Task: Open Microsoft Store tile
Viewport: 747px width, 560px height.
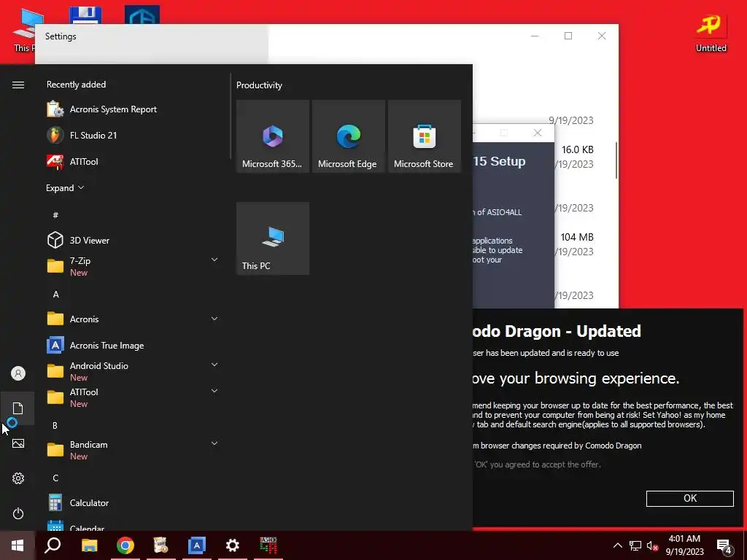Action: click(424, 136)
